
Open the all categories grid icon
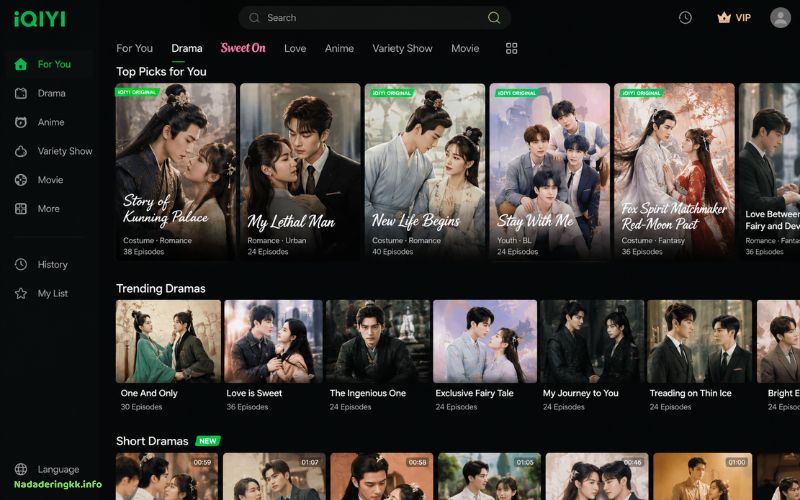(511, 48)
